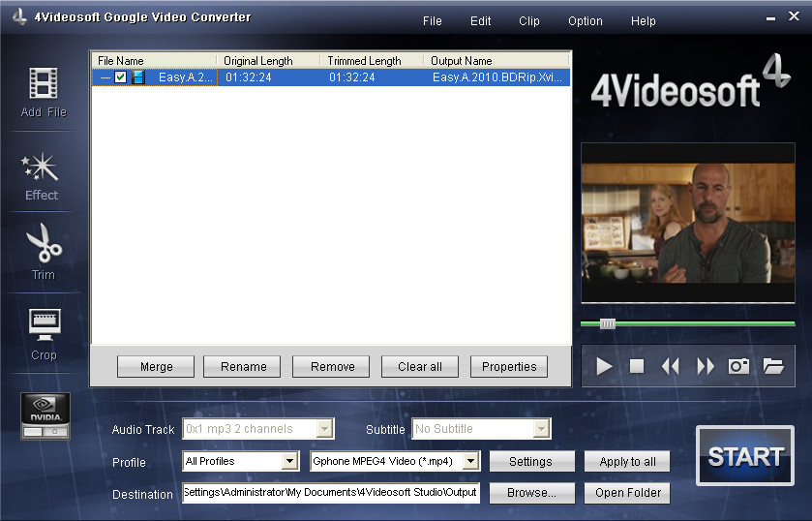Open the File menu
The width and height of the screenshot is (812, 521).
pyautogui.click(x=432, y=21)
